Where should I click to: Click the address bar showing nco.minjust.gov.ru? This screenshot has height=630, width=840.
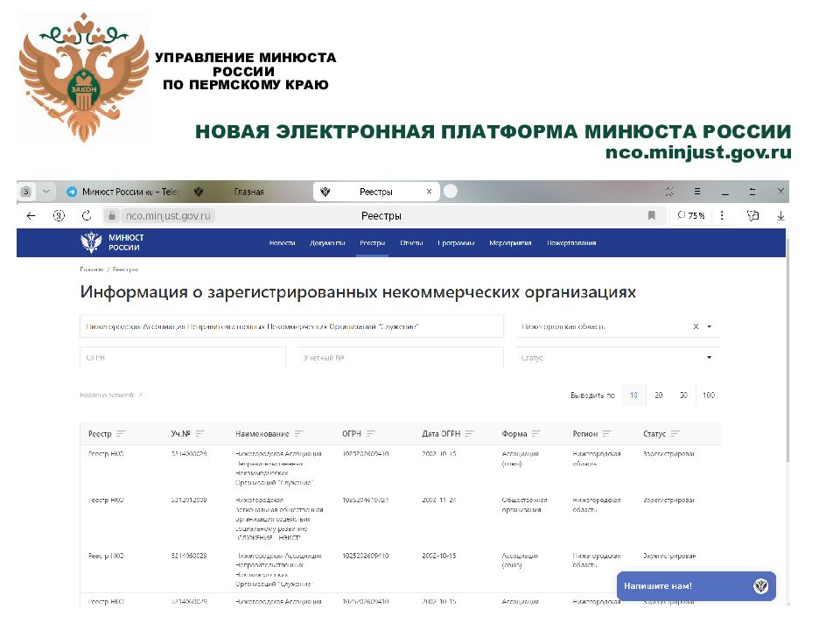(x=168, y=216)
